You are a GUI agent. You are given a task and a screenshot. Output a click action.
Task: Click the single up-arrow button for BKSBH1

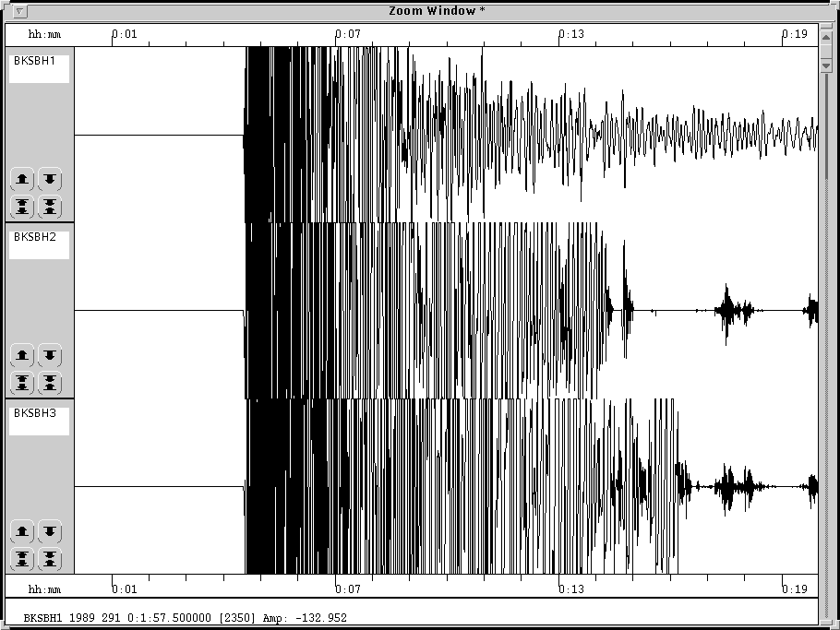click(22, 179)
